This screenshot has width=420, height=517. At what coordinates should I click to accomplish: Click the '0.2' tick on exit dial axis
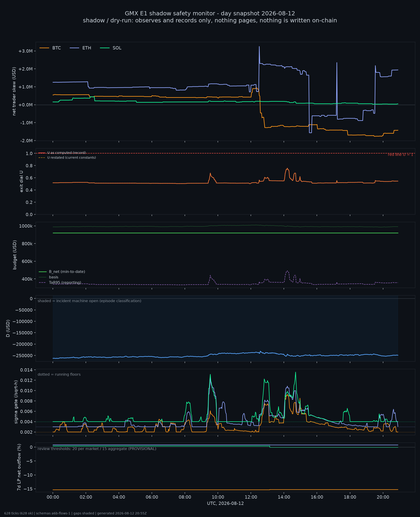[x=29, y=202]
